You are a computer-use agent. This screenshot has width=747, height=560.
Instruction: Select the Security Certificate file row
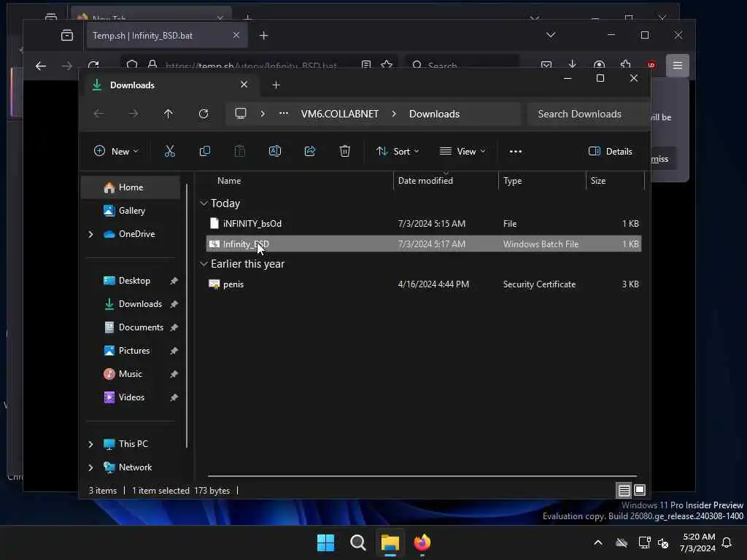[424, 284]
